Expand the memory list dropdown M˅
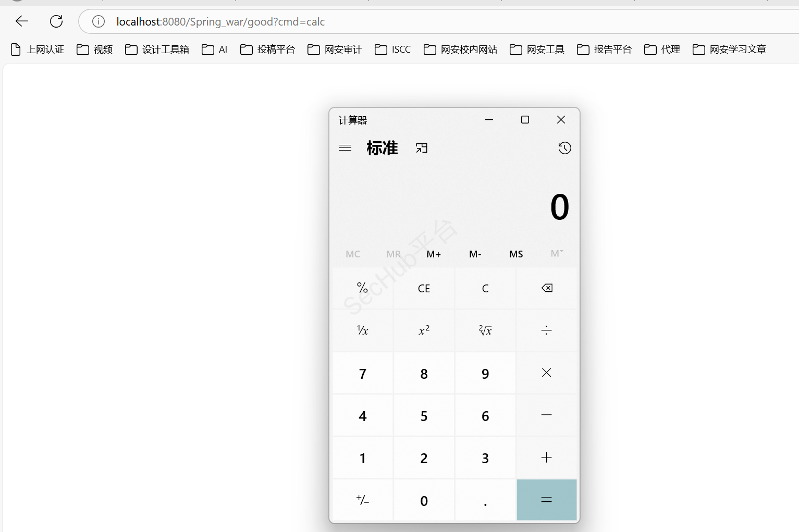 click(x=557, y=254)
